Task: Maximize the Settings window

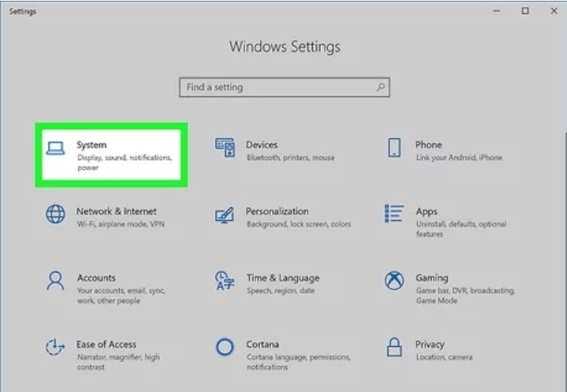Action: coord(525,11)
